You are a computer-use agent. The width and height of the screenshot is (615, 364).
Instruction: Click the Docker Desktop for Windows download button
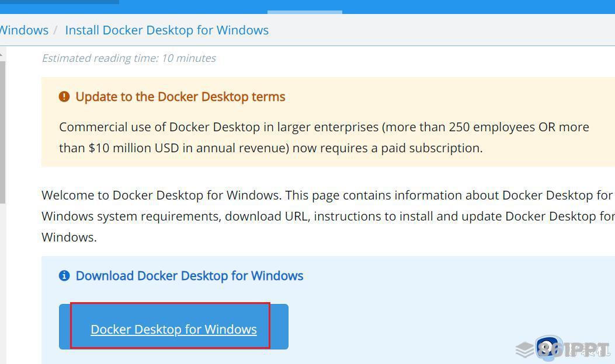click(173, 327)
